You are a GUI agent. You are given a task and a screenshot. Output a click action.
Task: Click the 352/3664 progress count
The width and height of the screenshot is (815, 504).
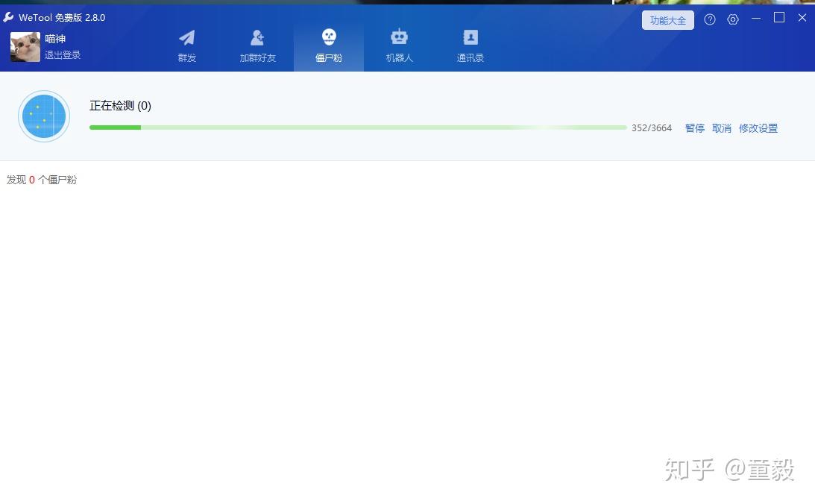tap(652, 127)
